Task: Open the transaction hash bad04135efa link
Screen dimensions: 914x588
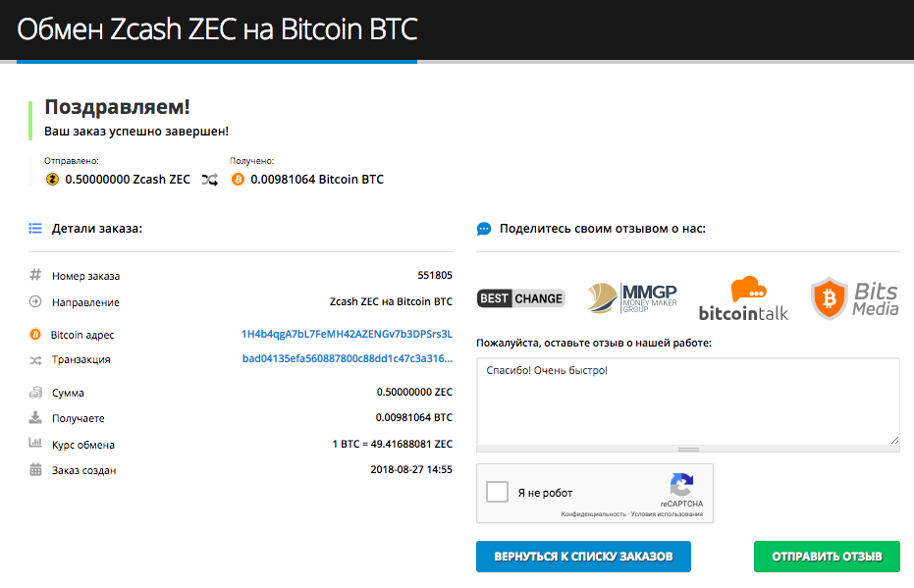Action: click(x=348, y=358)
